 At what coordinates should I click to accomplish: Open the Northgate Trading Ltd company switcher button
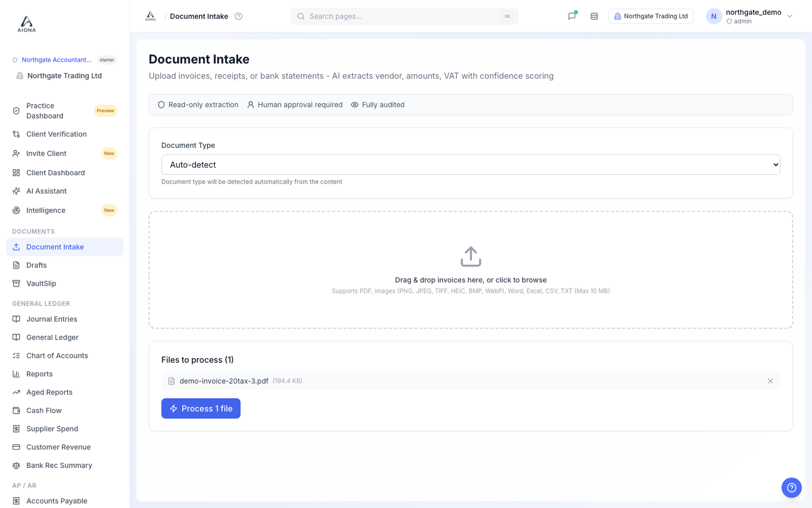651,16
